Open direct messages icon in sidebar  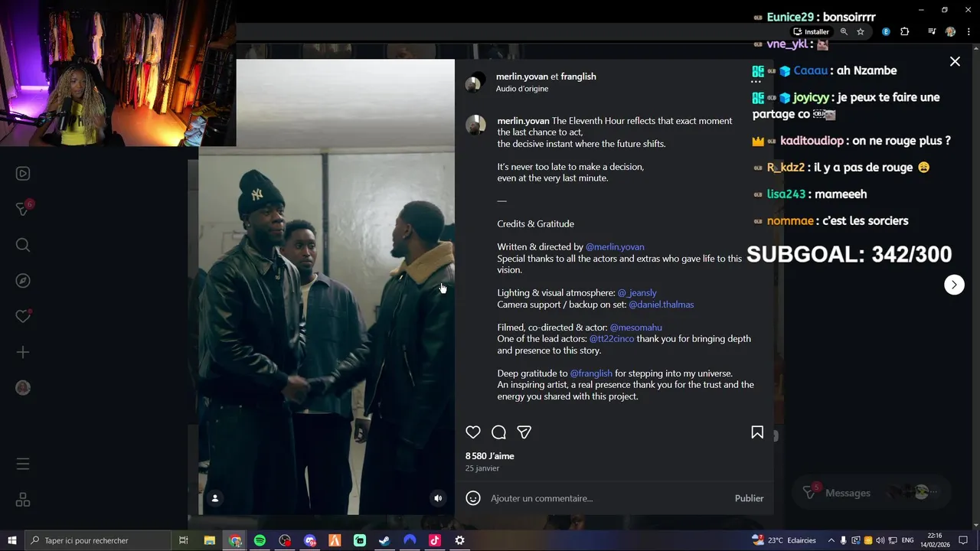coord(23,209)
